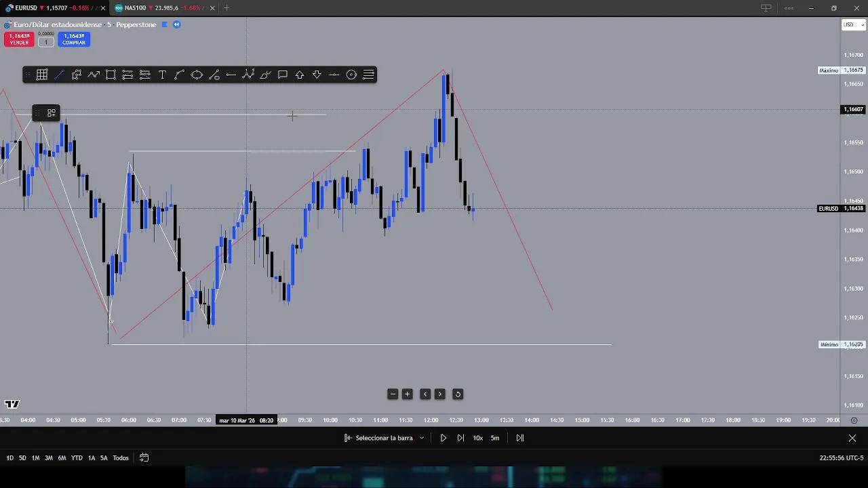Select the YTD date range
868x488 pixels.
(x=77, y=458)
